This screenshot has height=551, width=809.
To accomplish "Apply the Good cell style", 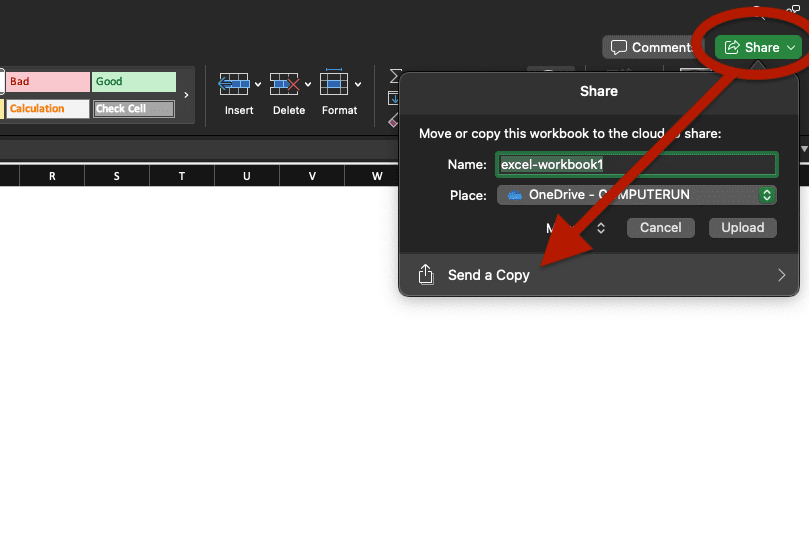I will point(133,82).
